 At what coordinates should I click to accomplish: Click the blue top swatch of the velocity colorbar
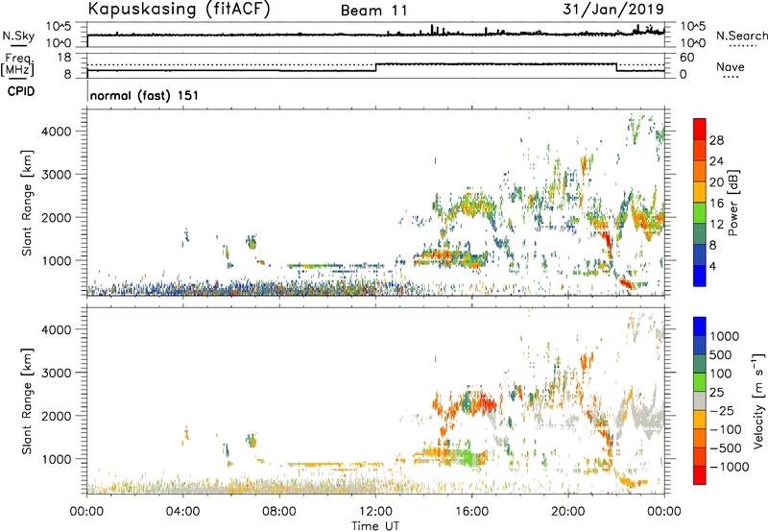coord(700,326)
